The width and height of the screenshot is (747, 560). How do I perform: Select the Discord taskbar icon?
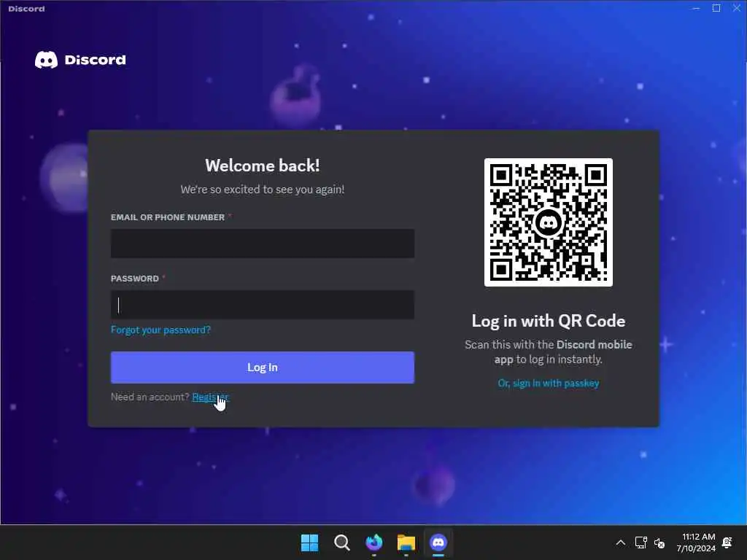[438, 542]
